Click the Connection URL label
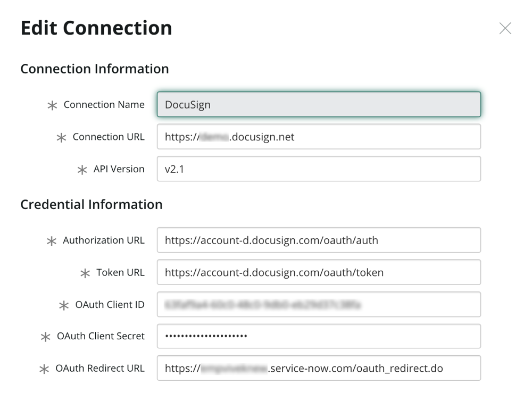Image resolution: width=532 pixels, height=401 pixels. click(x=108, y=137)
